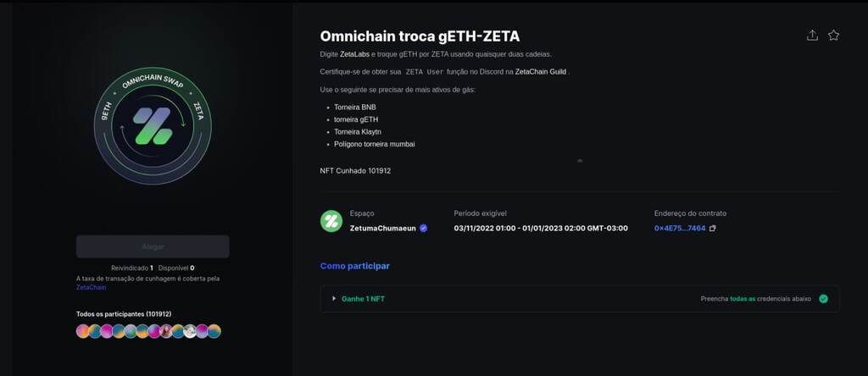Follow the ZetaChain Guild Discord link
The width and height of the screenshot is (868, 376).
click(541, 72)
